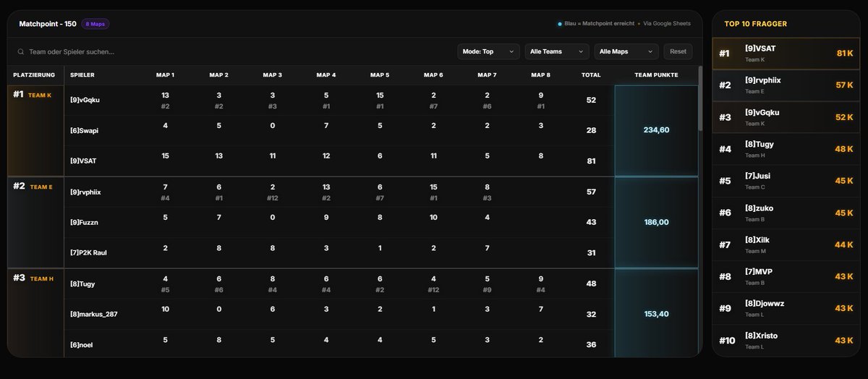Focus the team or player search field
Viewport: 868px width, 379px height.
(x=231, y=52)
